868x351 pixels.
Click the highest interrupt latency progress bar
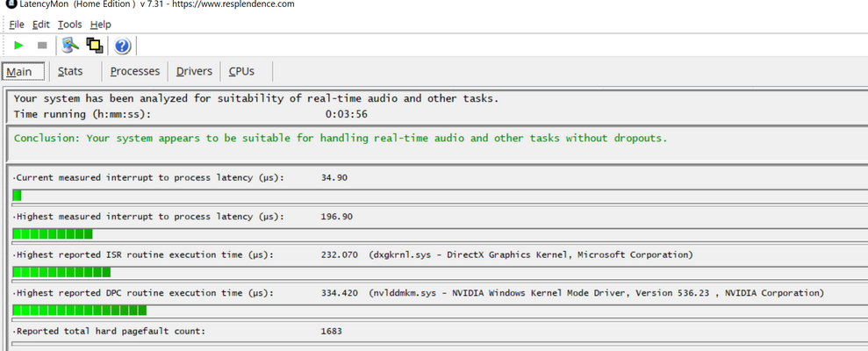click(x=440, y=234)
